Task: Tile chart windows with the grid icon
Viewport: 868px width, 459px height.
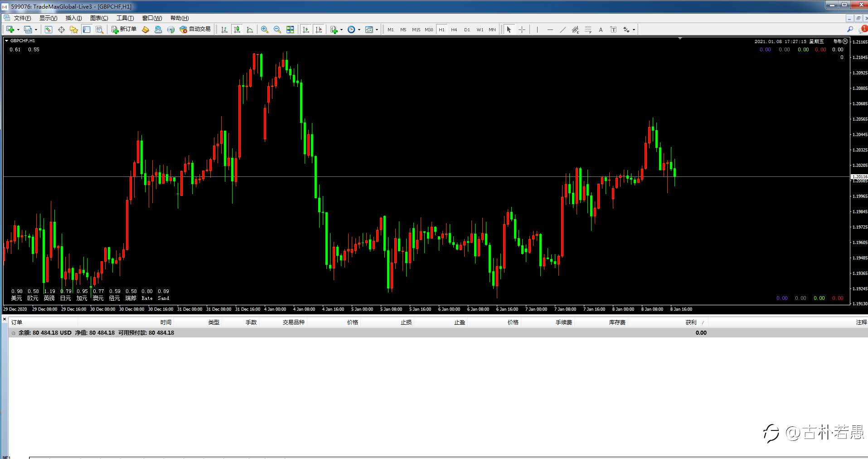Action: (x=290, y=29)
